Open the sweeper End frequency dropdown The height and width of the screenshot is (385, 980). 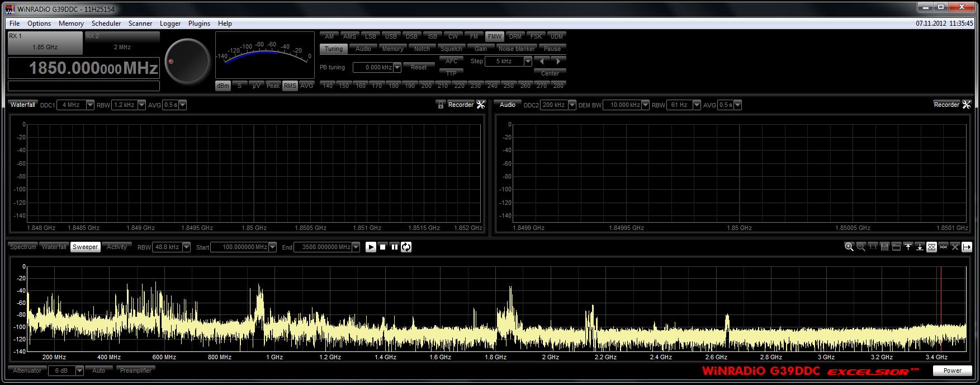pyautogui.click(x=356, y=247)
